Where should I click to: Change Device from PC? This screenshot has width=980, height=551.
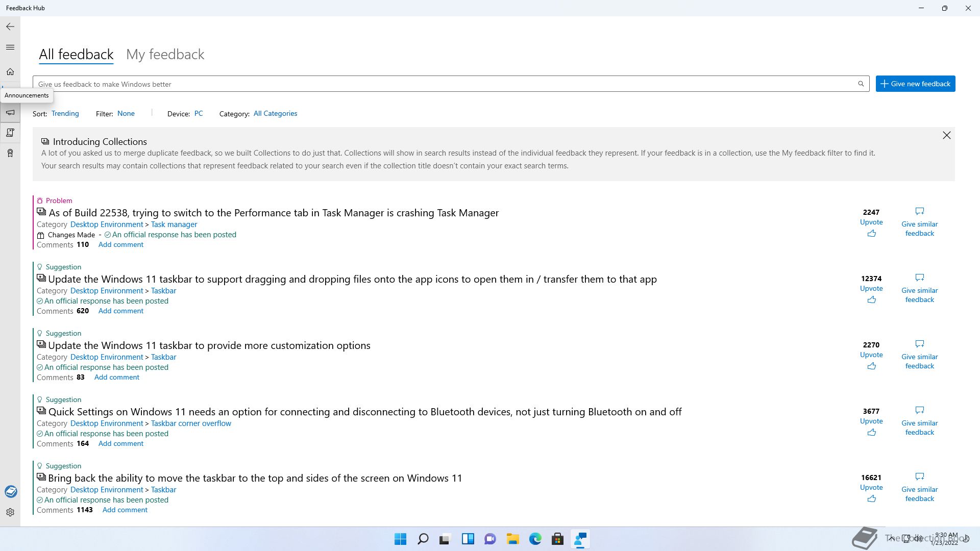(199, 113)
